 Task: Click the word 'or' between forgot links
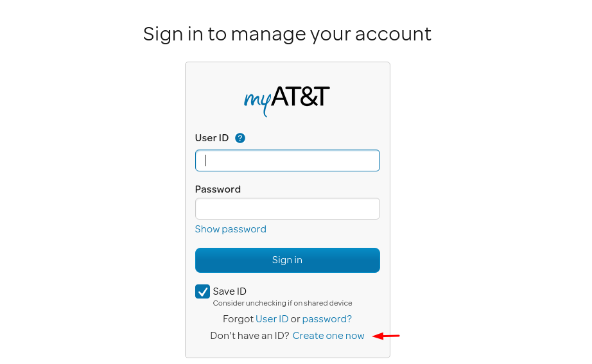295,319
